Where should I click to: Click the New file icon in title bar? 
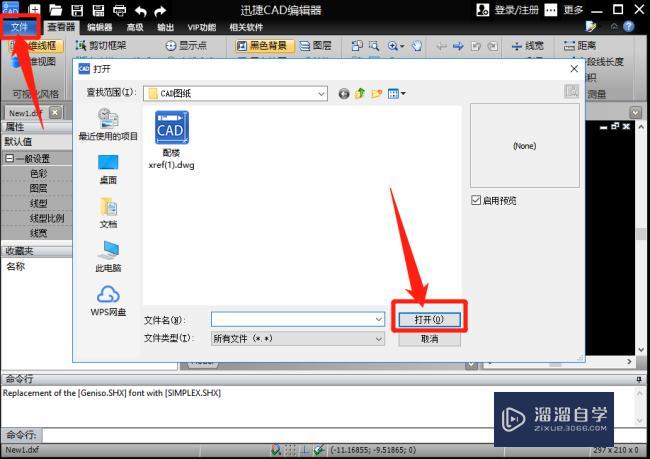coord(34,10)
